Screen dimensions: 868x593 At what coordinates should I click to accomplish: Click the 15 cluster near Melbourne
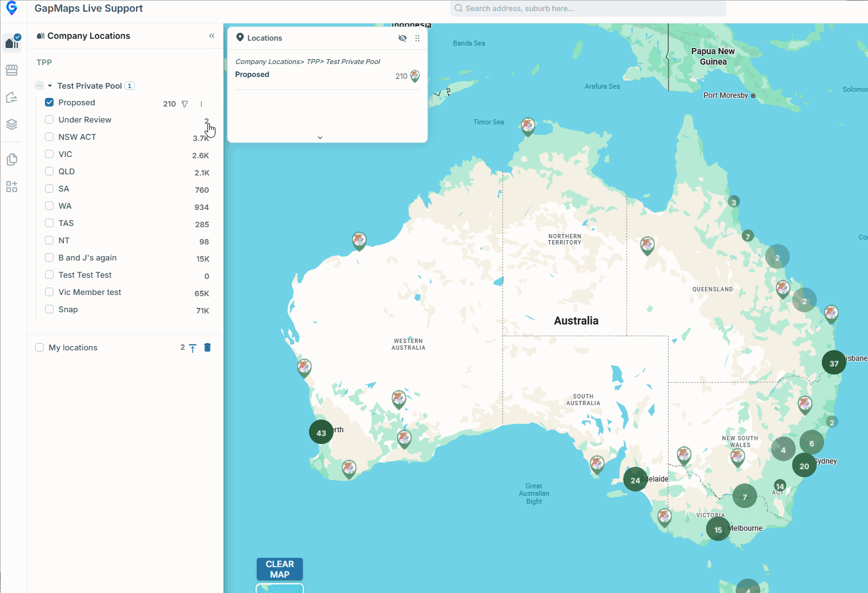tap(718, 529)
